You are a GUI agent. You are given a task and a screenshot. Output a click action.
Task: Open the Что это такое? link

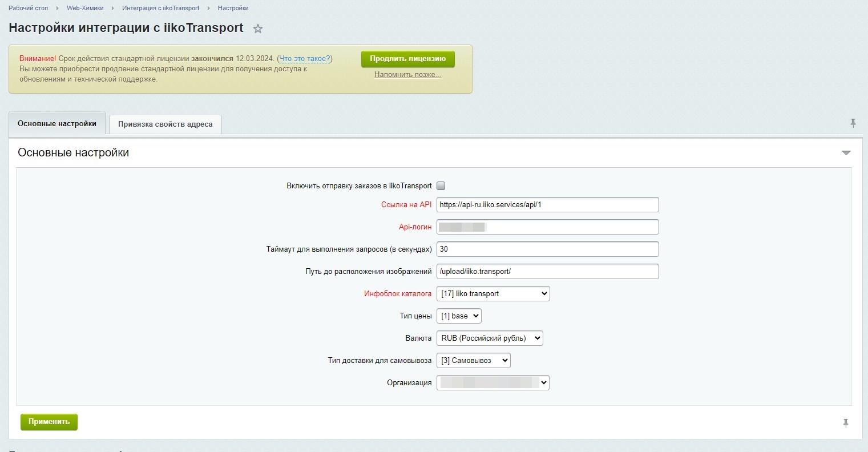click(305, 59)
